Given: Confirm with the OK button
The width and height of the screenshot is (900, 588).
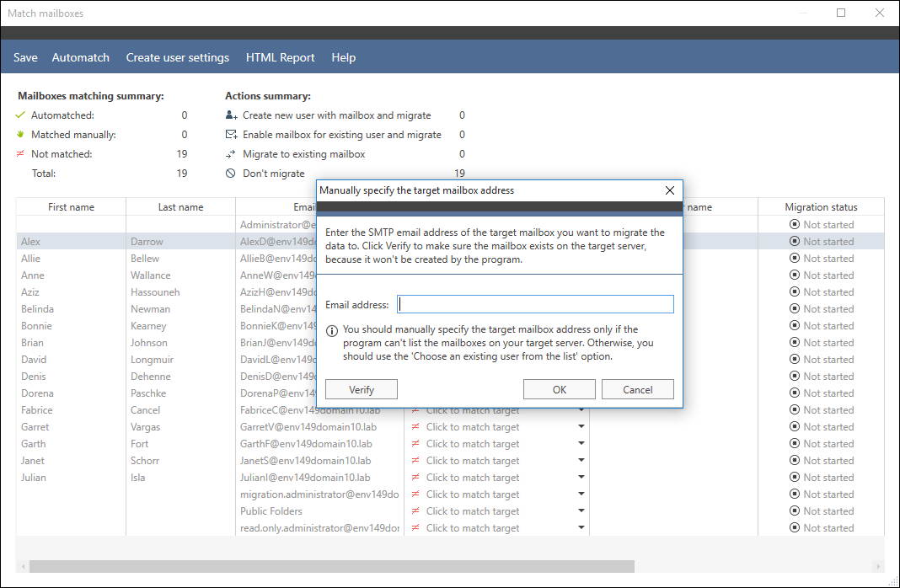Looking at the screenshot, I should tap(559, 389).
